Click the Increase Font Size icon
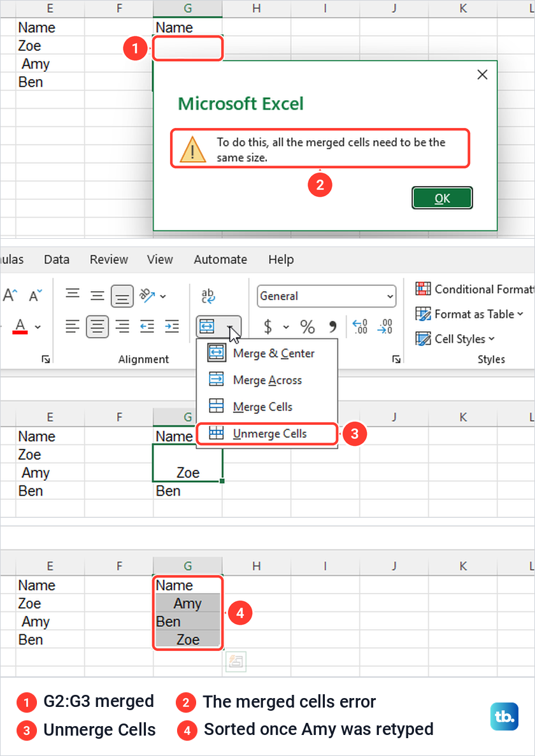This screenshot has width=535, height=756. [x=10, y=295]
